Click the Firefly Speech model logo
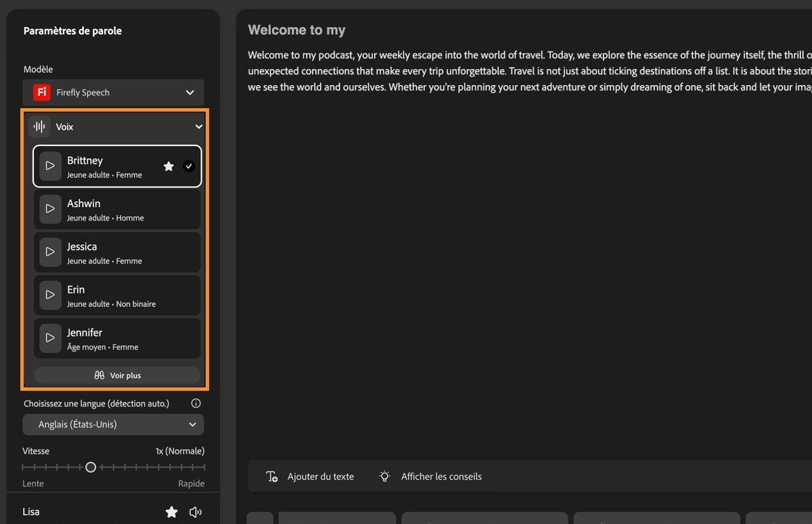 pos(42,93)
